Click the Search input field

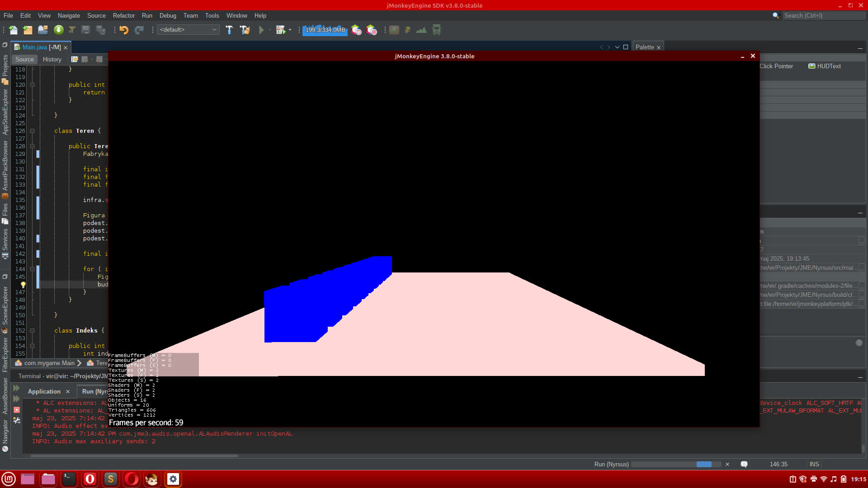point(823,15)
